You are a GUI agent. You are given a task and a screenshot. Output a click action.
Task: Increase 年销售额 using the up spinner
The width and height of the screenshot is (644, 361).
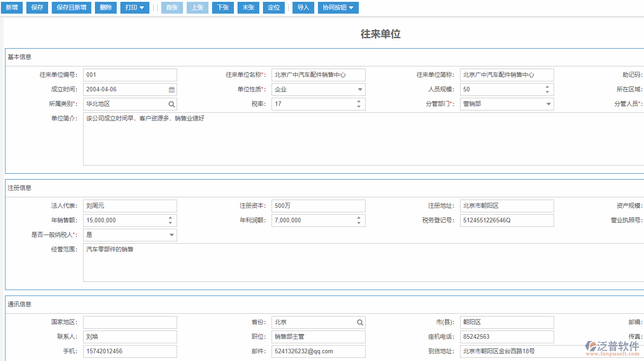tap(170, 218)
